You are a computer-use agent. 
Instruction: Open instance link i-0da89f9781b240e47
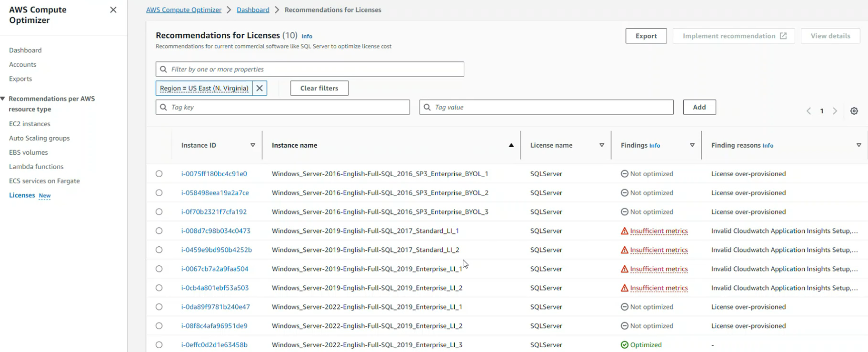pos(216,307)
